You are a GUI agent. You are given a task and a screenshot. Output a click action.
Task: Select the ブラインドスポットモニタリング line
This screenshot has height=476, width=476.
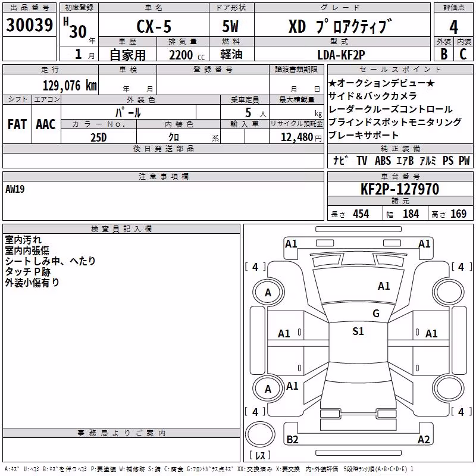(395, 122)
